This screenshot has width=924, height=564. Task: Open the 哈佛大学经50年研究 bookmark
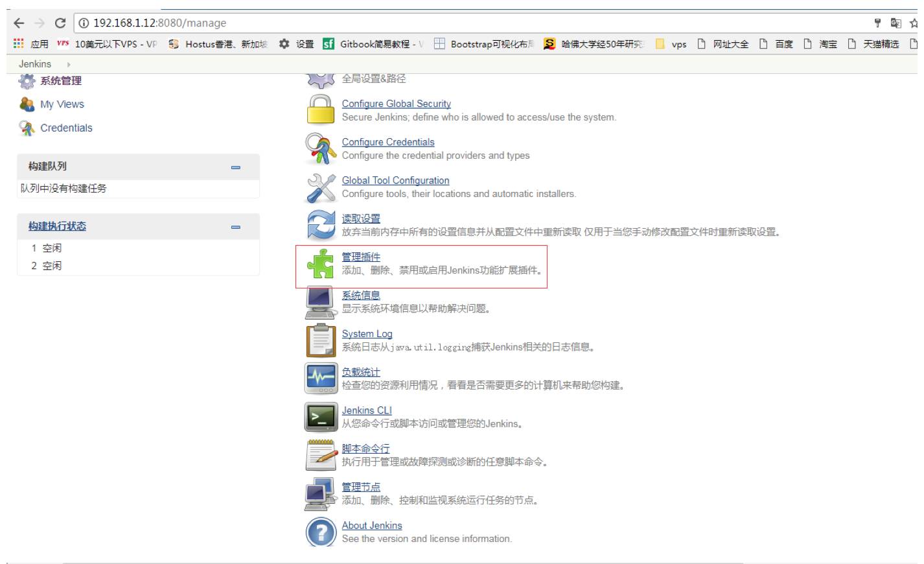pyautogui.click(x=594, y=44)
